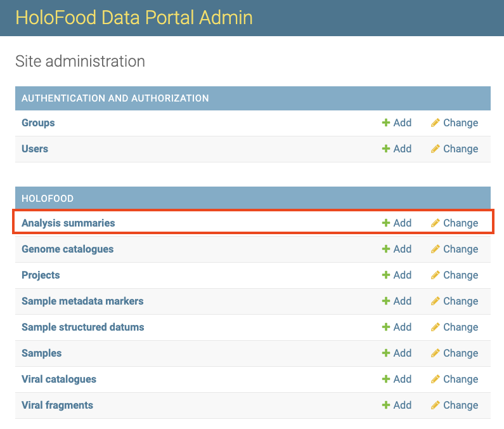
Task: Click the pencil icon for Sample structured datums
Action: pyautogui.click(x=435, y=327)
